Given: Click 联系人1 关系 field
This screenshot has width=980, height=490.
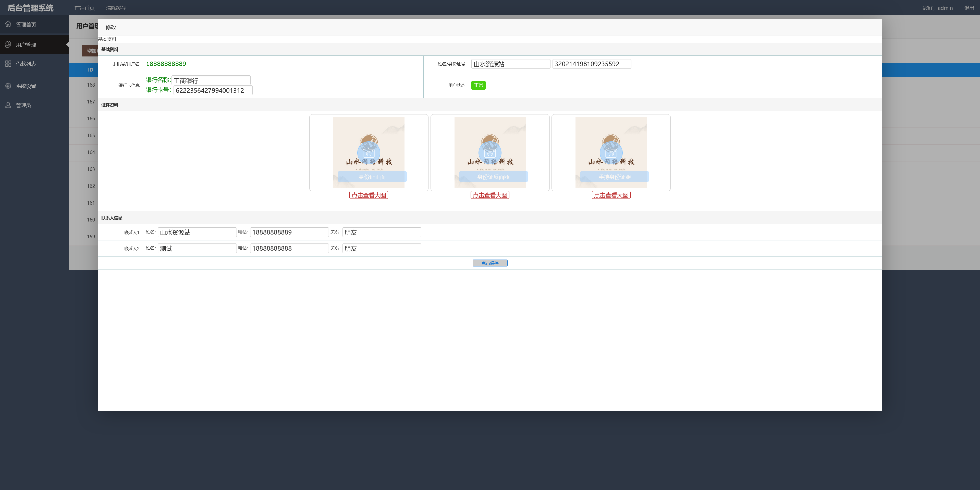Looking at the screenshot, I should [382, 232].
